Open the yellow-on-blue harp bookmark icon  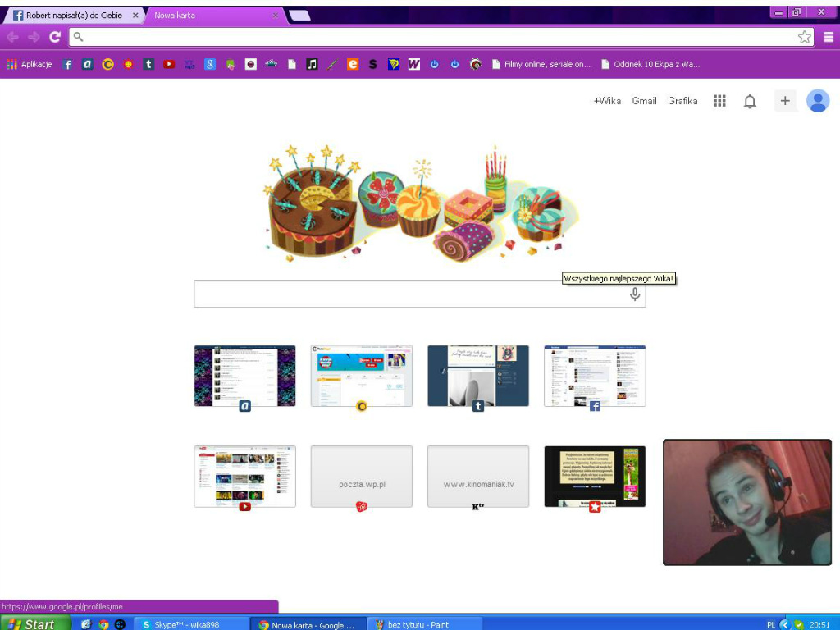393,64
